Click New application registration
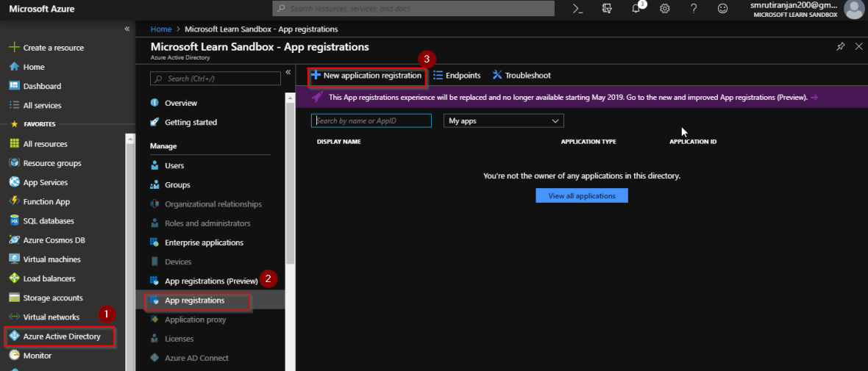The height and width of the screenshot is (371, 868). pyautogui.click(x=366, y=75)
